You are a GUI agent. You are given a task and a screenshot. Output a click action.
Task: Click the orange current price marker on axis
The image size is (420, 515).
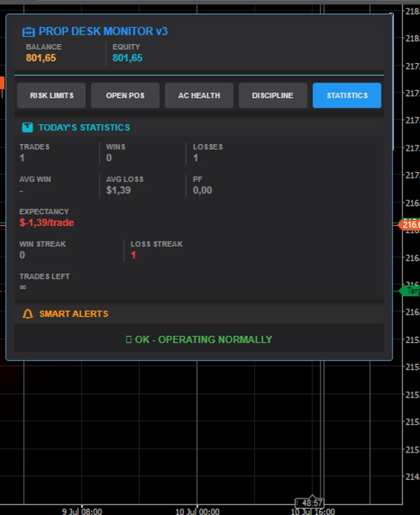click(x=409, y=225)
